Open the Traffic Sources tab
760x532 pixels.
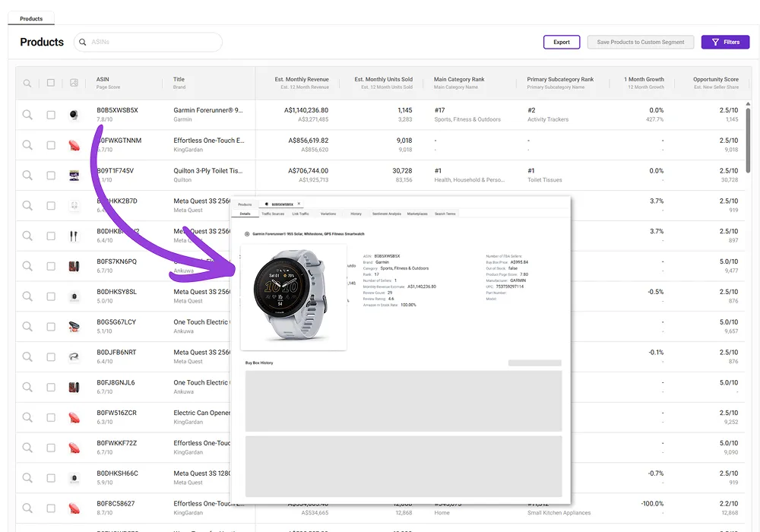pyautogui.click(x=272, y=214)
